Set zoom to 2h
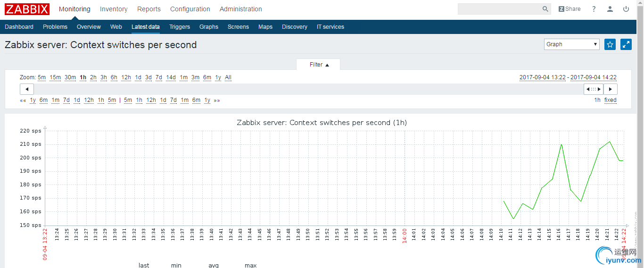The image size is (644, 268). (x=93, y=77)
